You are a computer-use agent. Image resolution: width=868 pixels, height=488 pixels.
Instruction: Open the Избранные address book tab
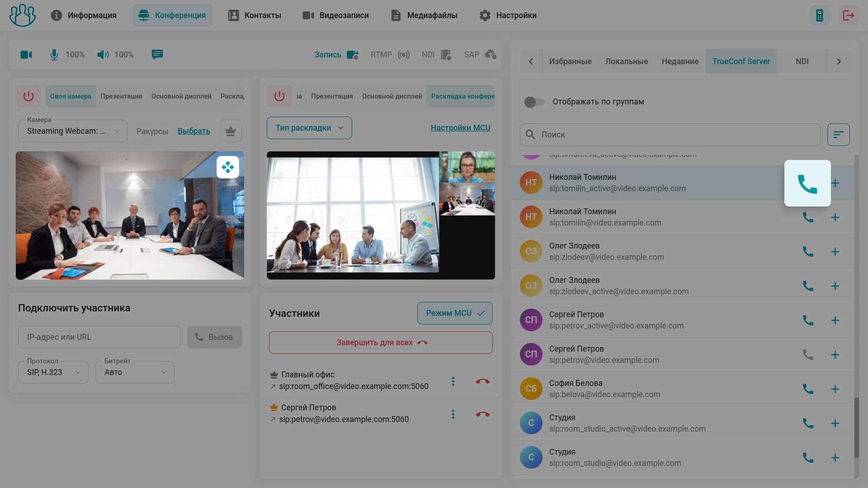coord(570,61)
